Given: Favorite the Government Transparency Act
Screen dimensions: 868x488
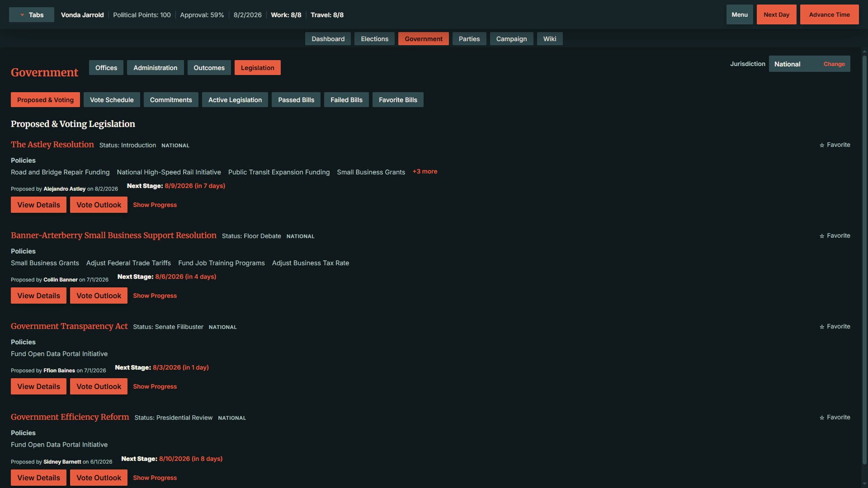Looking at the screenshot, I should pyautogui.click(x=835, y=327).
